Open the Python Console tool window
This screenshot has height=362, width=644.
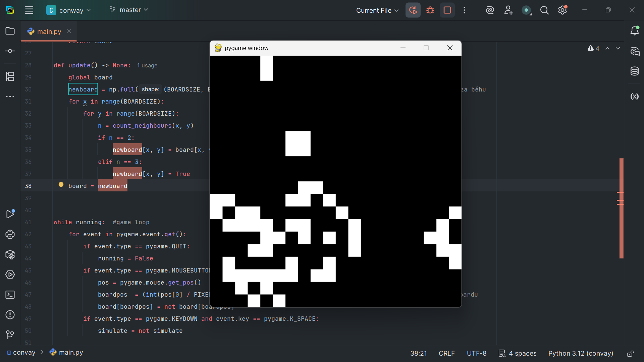point(10,234)
